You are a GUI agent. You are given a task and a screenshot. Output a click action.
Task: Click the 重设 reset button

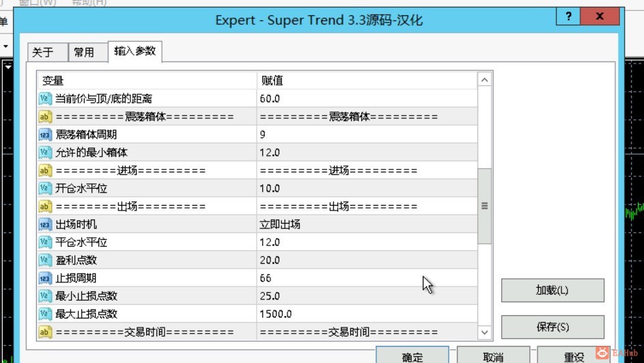[574, 356]
